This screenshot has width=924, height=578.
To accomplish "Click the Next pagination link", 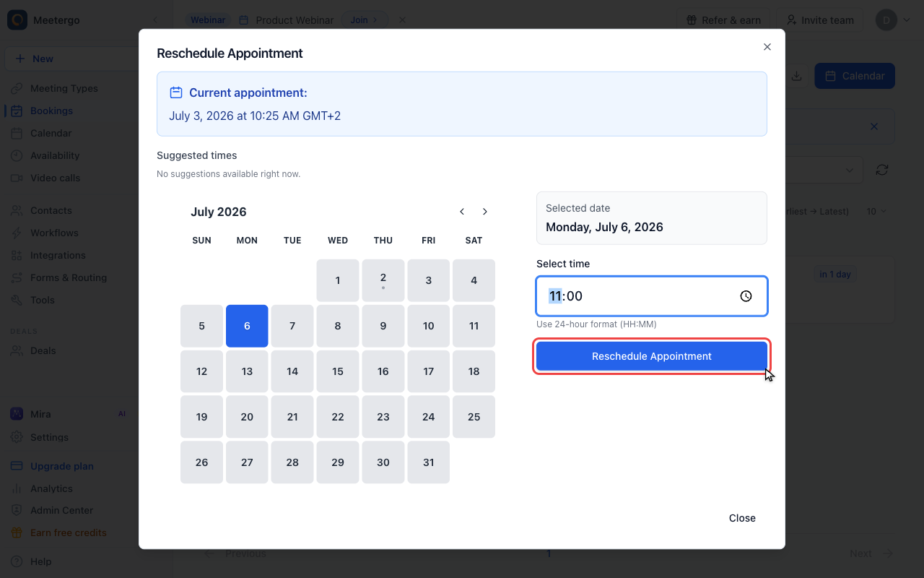I will (871, 553).
